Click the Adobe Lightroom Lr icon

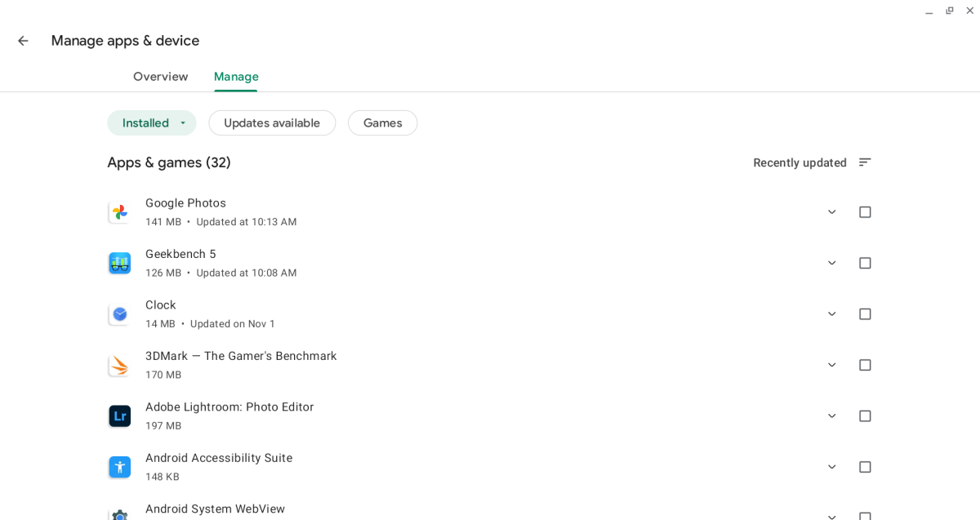[120, 416]
